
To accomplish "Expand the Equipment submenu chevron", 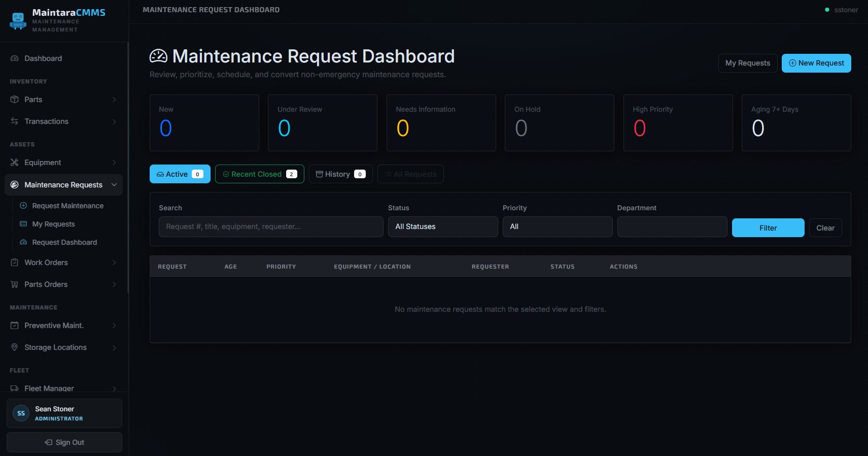I will pos(114,162).
